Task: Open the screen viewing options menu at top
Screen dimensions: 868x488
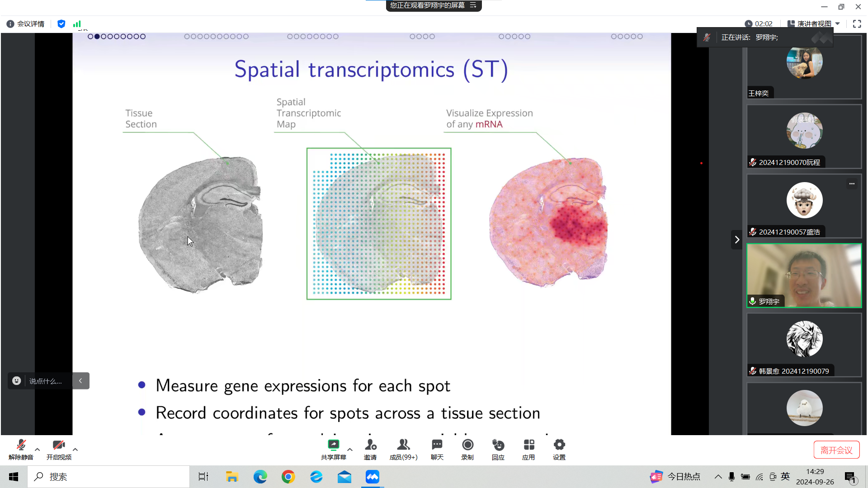Action: (x=473, y=5)
